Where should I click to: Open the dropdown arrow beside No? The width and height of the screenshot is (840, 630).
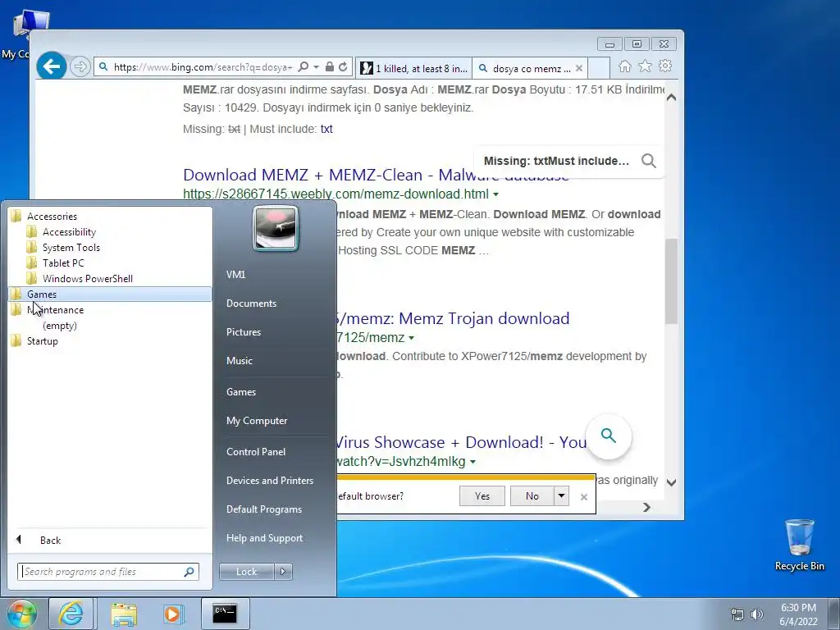pyautogui.click(x=561, y=496)
